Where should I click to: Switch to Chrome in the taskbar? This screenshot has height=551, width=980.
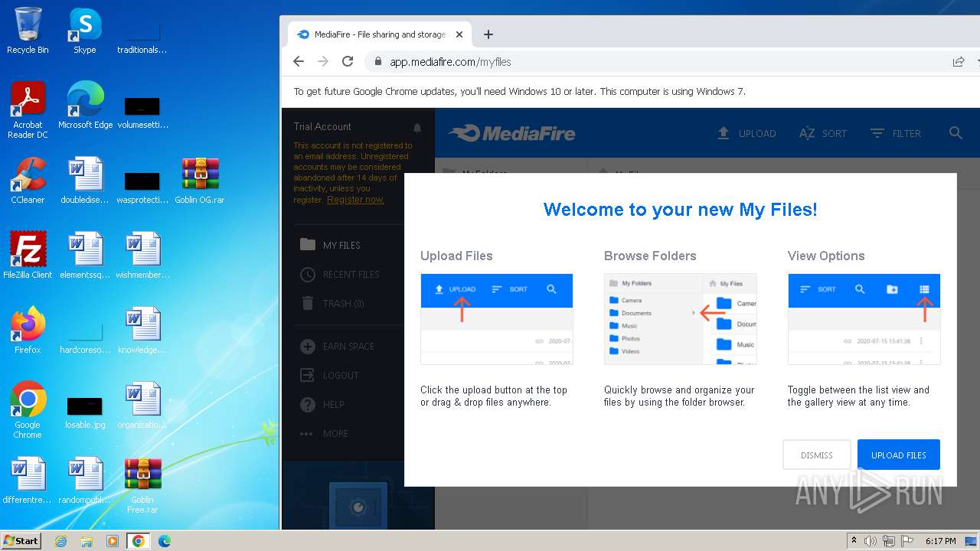point(138,541)
